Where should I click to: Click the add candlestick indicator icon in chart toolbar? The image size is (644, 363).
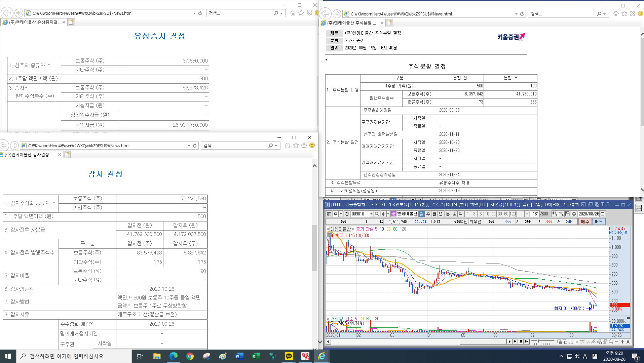[555, 214]
